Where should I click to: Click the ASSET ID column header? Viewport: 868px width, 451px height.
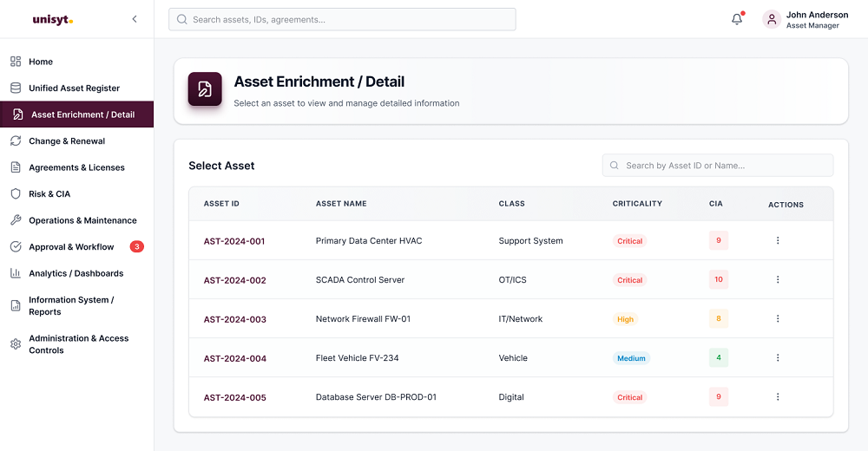[221, 204]
